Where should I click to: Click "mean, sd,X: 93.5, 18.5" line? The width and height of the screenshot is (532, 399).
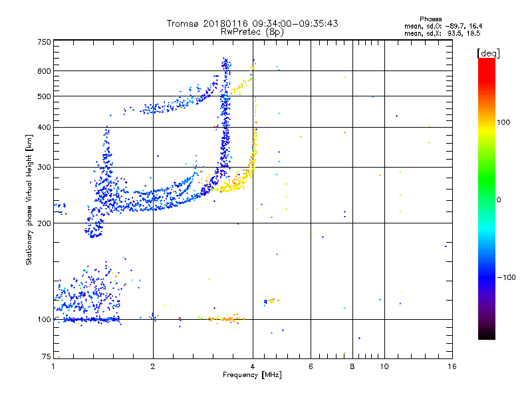(442, 33)
